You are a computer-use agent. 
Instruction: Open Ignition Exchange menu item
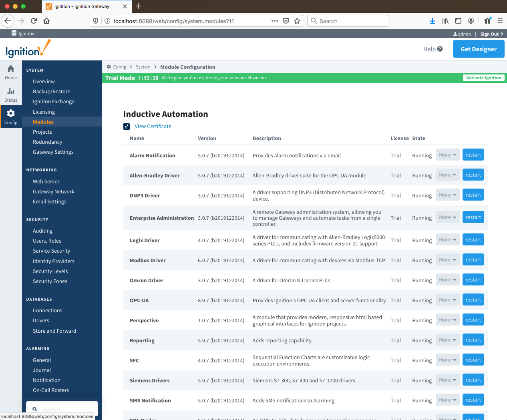coord(54,101)
